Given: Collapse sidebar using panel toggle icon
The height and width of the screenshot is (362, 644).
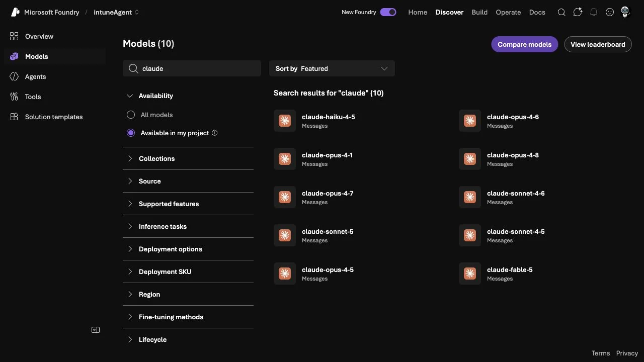Looking at the screenshot, I should point(96,330).
